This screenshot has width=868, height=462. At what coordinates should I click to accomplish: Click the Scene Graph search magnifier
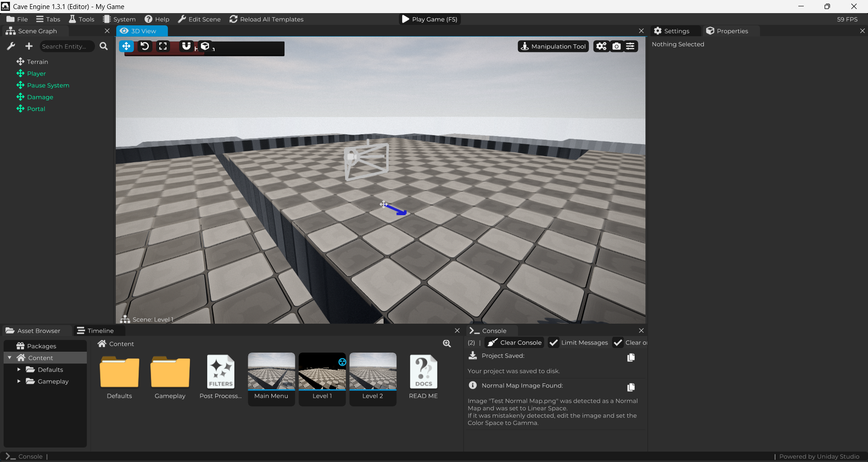(x=104, y=46)
